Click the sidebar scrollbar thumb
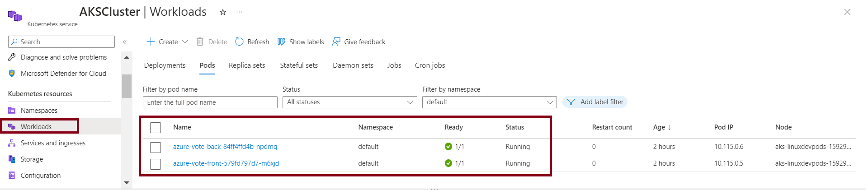This screenshot has height=190, width=868. [x=127, y=86]
